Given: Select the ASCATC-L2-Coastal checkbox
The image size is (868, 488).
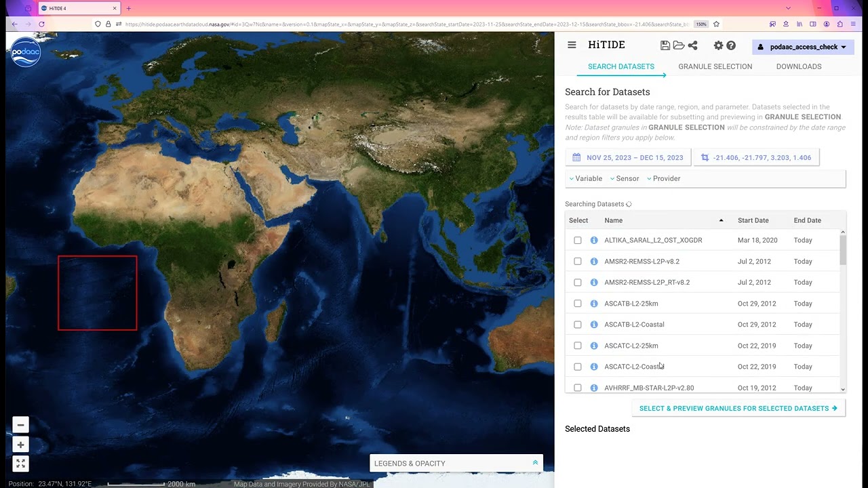Looking at the screenshot, I should 578,367.
